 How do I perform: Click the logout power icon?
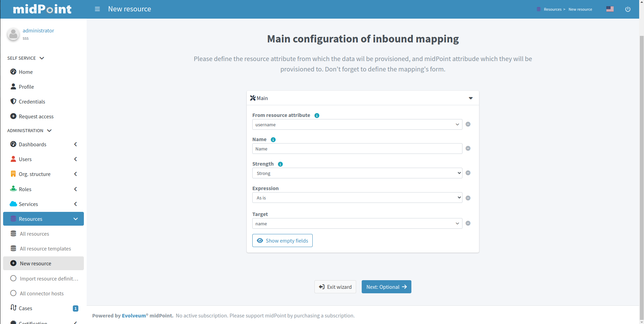pos(628,9)
